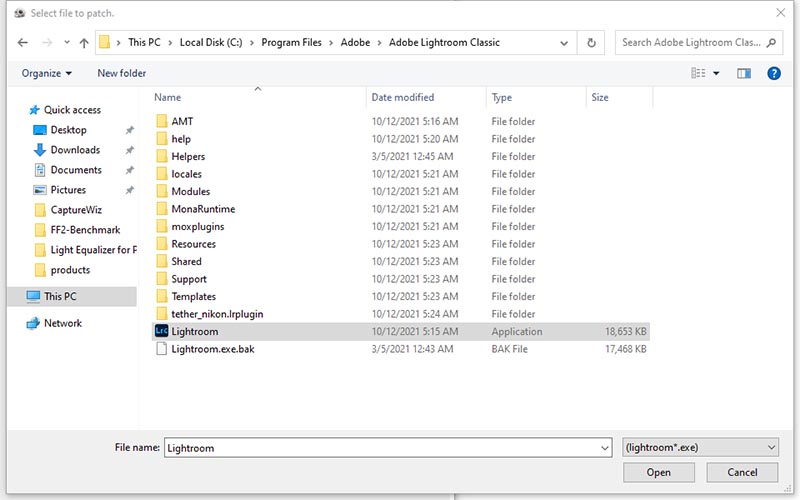800x500 pixels.
Task: Click the Cancel button
Action: (742, 472)
